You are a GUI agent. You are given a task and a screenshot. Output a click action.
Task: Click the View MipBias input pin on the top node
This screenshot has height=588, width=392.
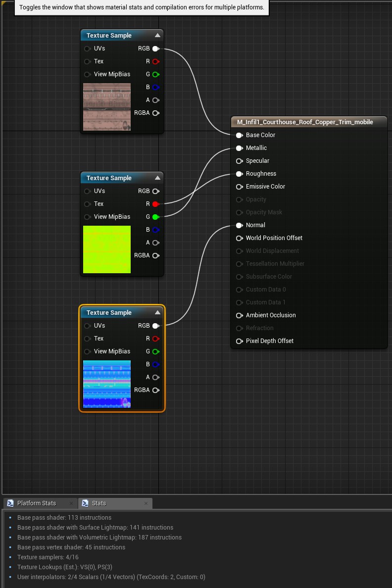(x=88, y=74)
